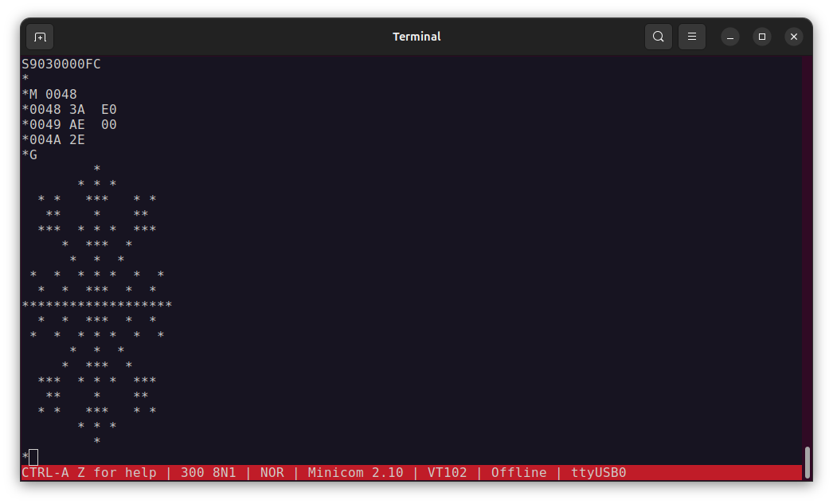Click the E0 value on address 0048 line
The height and width of the screenshot is (504, 833).
(109, 110)
